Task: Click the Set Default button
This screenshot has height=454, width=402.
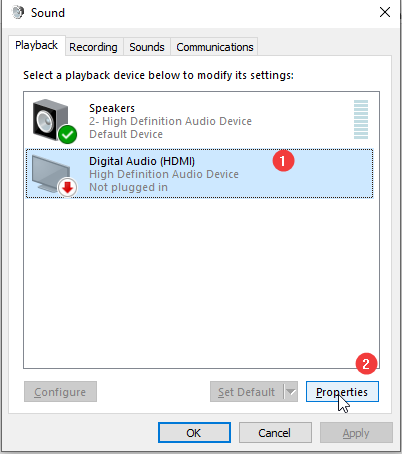Action: point(247,392)
